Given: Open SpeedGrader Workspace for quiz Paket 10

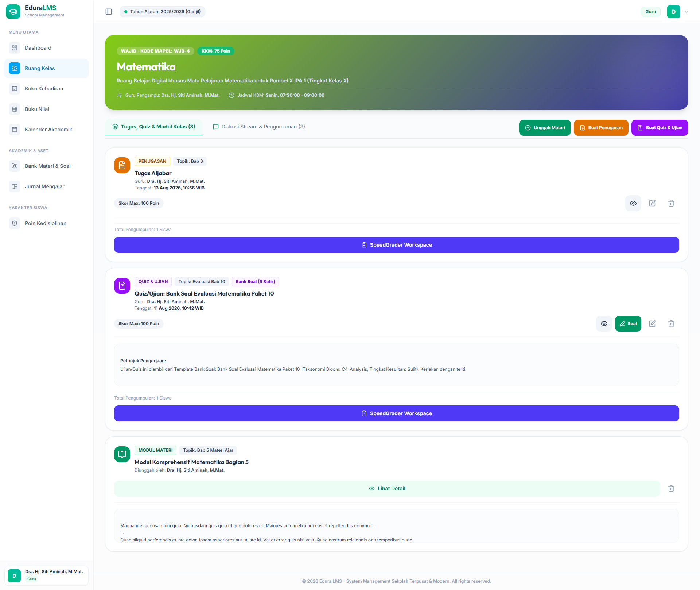Looking at the screenshot, I should (397, 413).
